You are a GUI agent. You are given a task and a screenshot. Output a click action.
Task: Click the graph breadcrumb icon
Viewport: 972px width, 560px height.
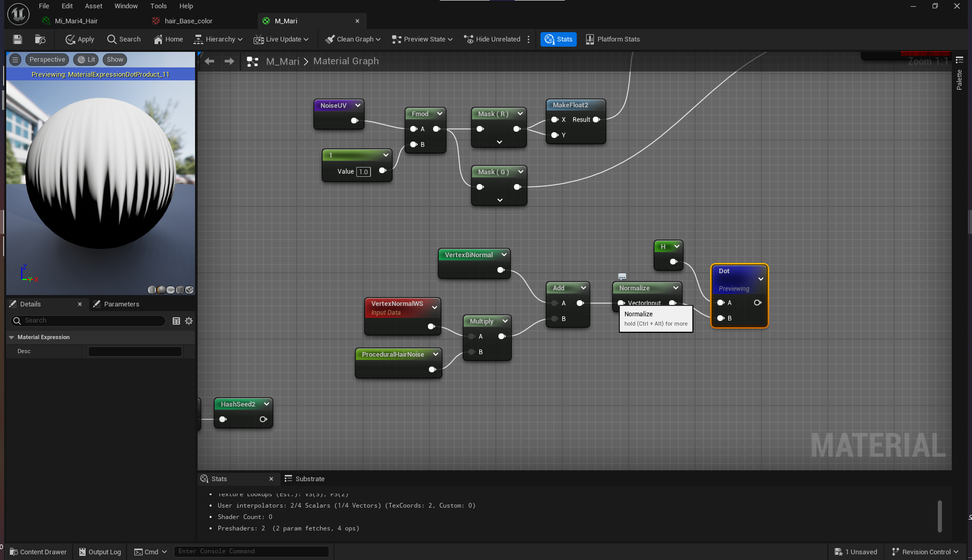[x=253, y=62]
